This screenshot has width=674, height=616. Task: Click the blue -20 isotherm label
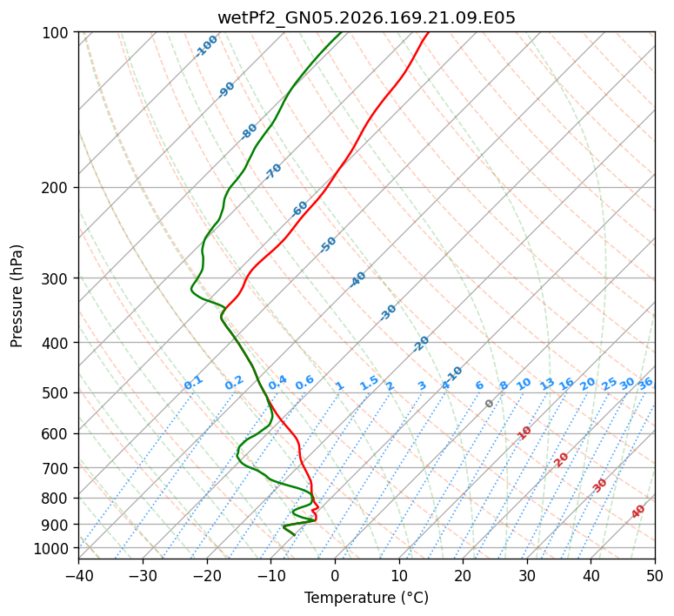point(421,344)
